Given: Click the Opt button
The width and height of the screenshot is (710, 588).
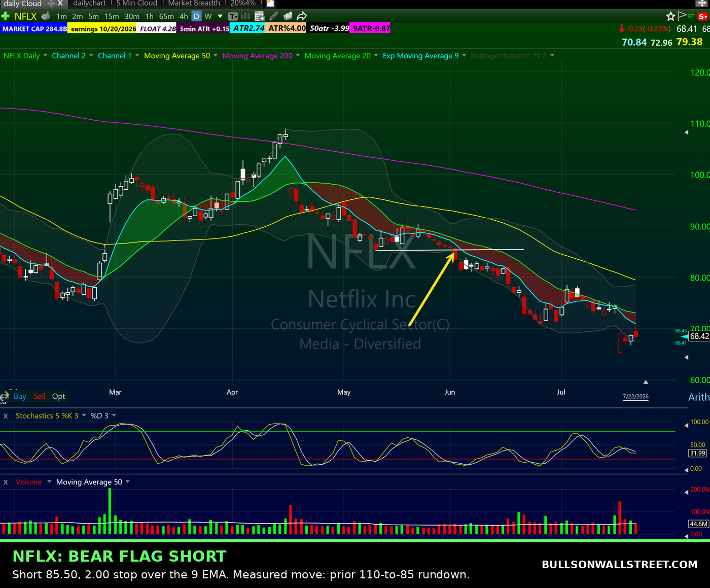Looking at the screenshot, I should (x=58, y=396).
